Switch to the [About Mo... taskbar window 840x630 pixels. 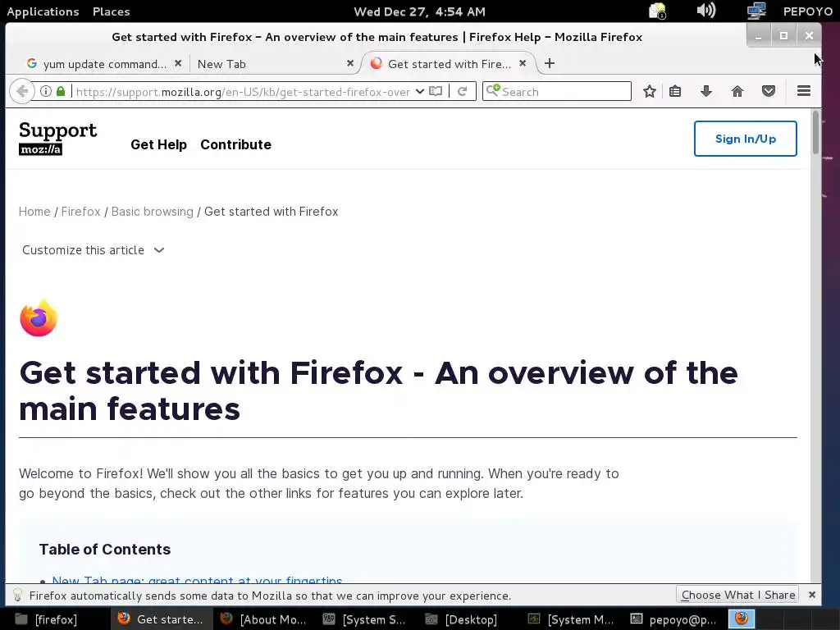pyautogui.click(x=263, y=619)
